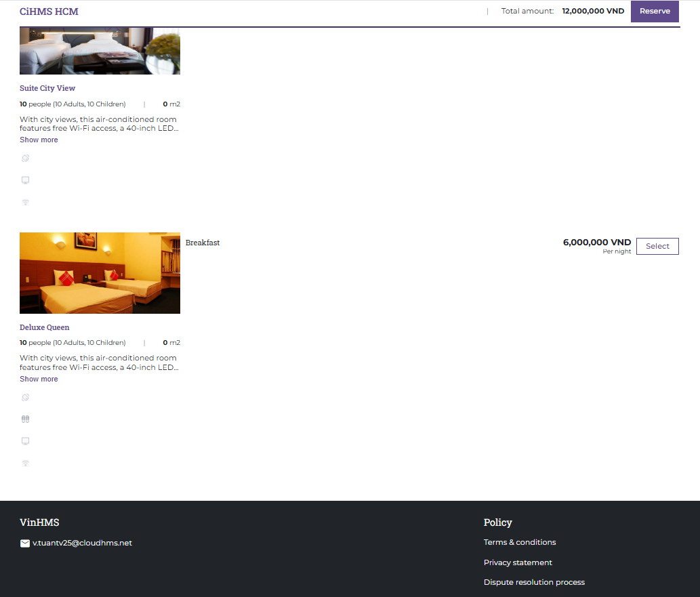Screen dimensions: 700x597
Task: Click the 12,000,000 VND total amount
Action: (593, 11)
